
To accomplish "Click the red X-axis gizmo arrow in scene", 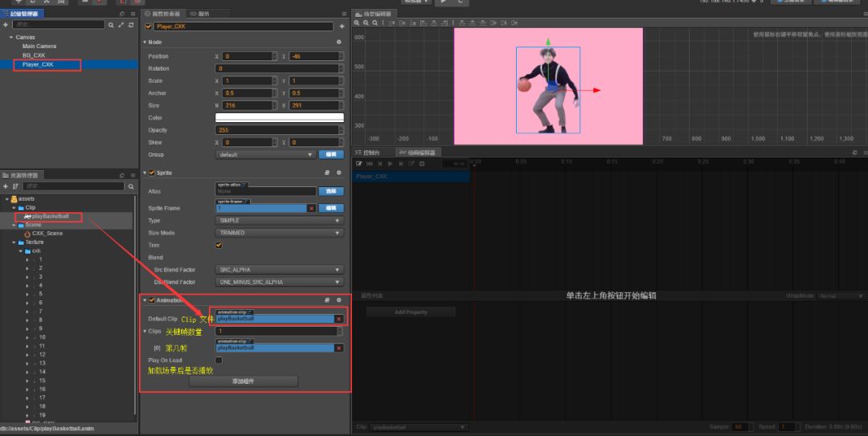I will pyautogui.click(x=596, y=90).
